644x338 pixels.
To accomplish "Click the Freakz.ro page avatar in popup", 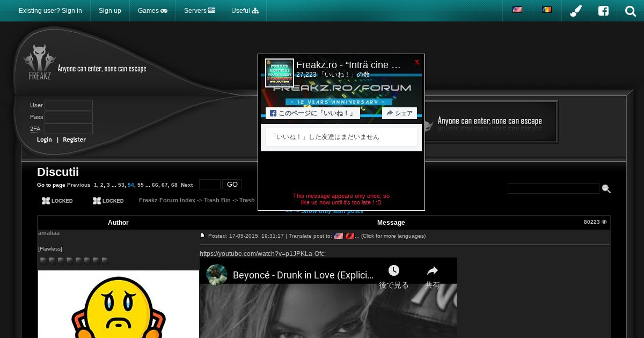I will [x=280, y=73].
